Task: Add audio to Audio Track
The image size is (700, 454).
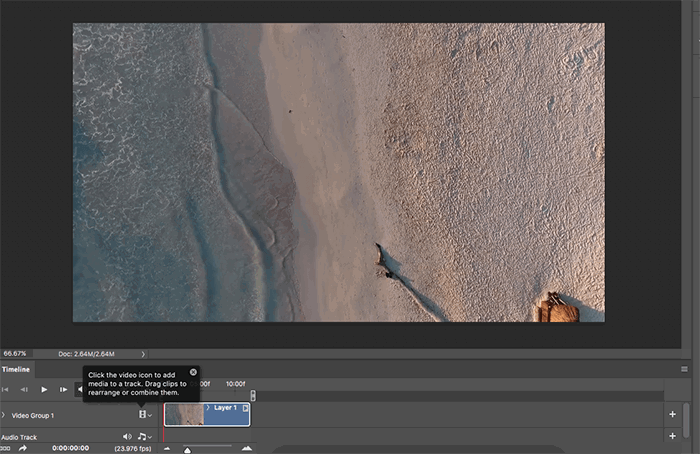Action: [x=672, y=436]
